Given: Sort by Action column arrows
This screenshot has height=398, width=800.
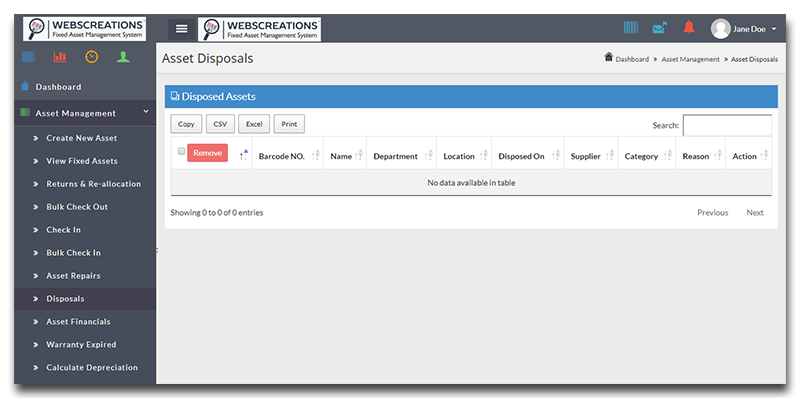Looking at the screenshot, I should coord(764,156).
